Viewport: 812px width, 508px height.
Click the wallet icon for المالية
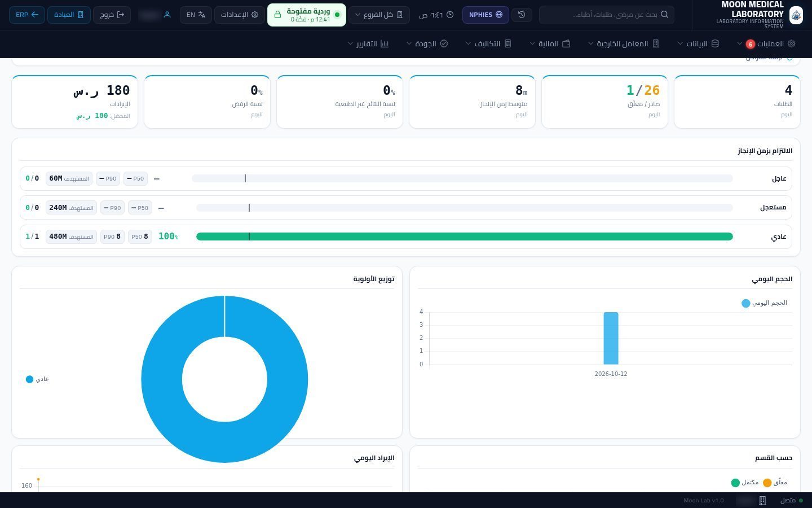(x=566, y=43)
